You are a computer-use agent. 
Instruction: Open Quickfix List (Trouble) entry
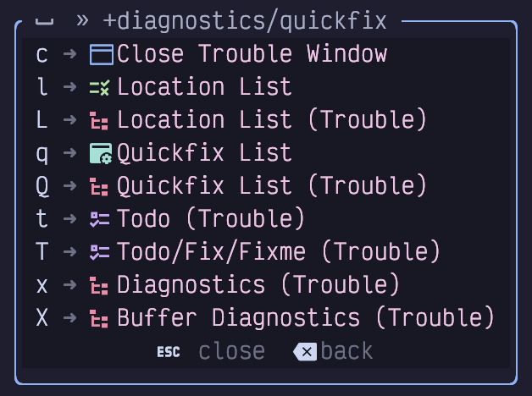point(272,186)
